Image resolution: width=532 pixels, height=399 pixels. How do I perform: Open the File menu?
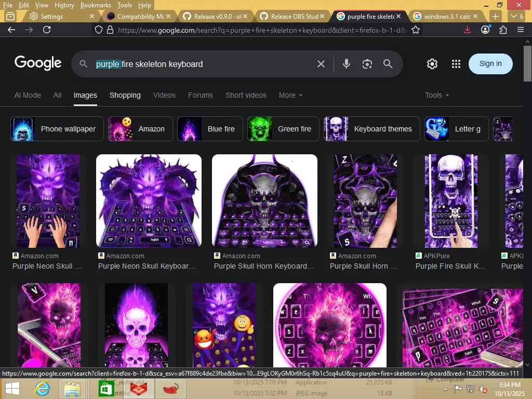click(x=7, y=5)
